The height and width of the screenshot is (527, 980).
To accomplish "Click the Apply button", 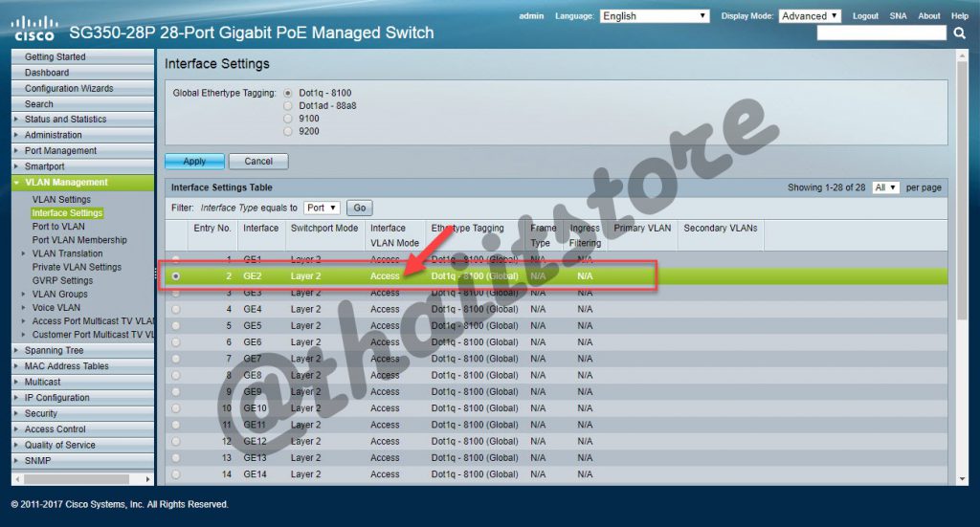I will (194, 161).
